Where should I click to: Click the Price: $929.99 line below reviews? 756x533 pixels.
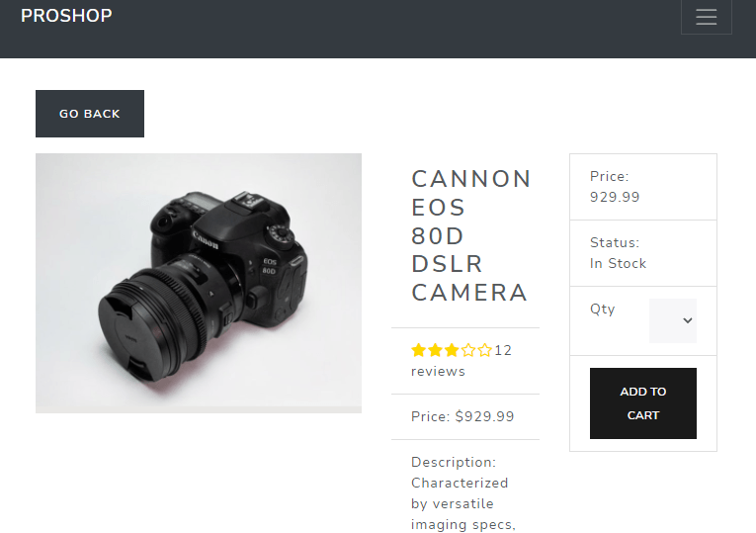coord(462,416)
